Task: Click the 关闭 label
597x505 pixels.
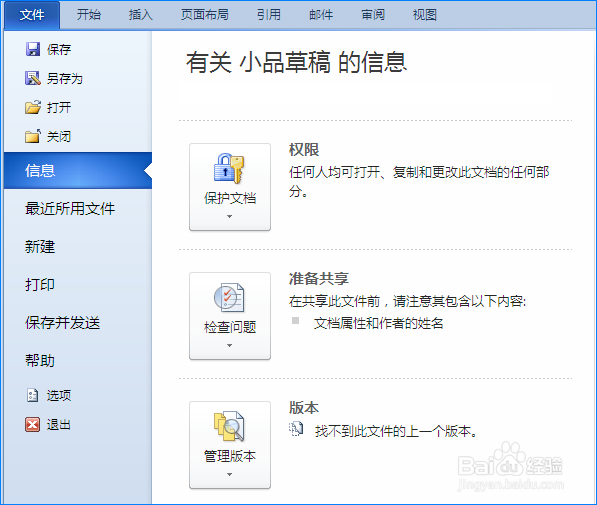Action: [59, 136]
